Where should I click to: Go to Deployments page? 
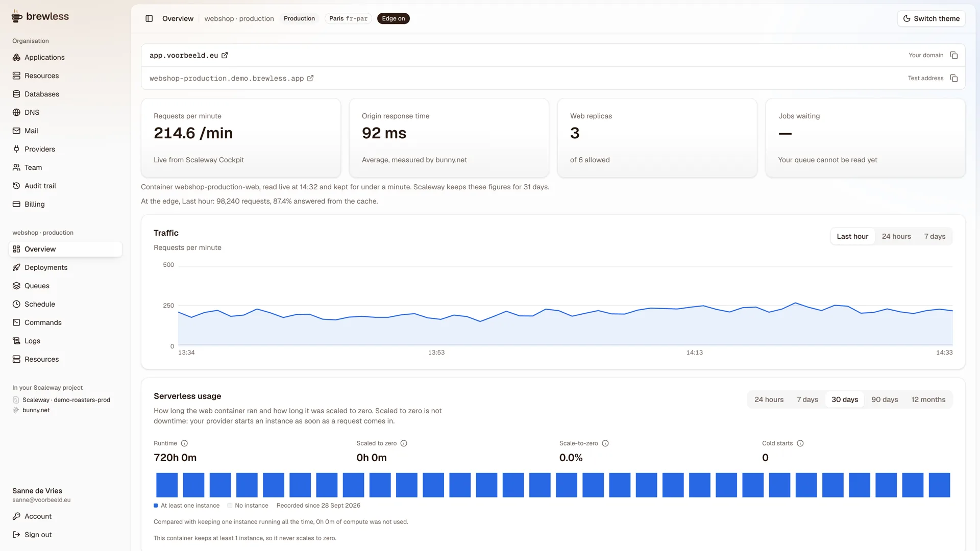65,267
